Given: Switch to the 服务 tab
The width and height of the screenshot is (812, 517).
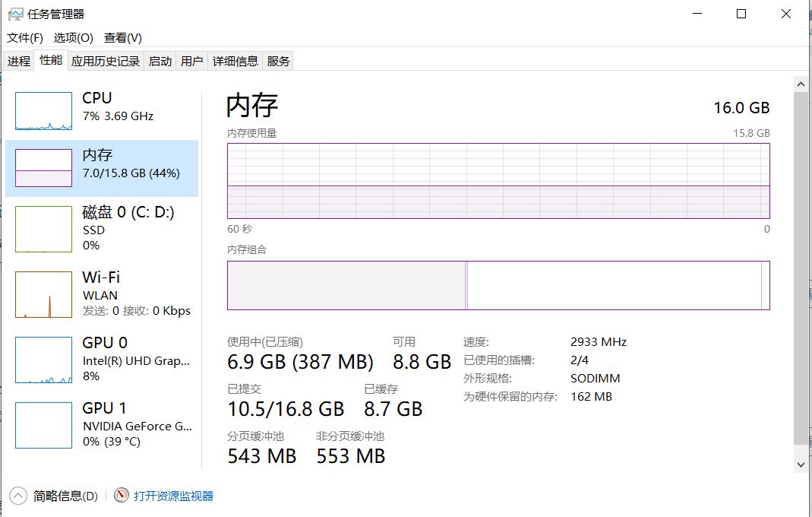Looking at the screenshot, I should click(279, 62).
